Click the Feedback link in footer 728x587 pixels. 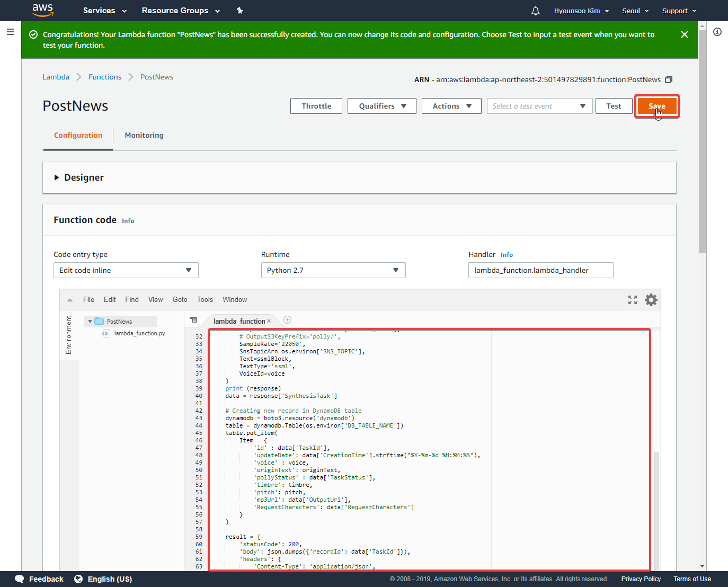tap(46, 579)
